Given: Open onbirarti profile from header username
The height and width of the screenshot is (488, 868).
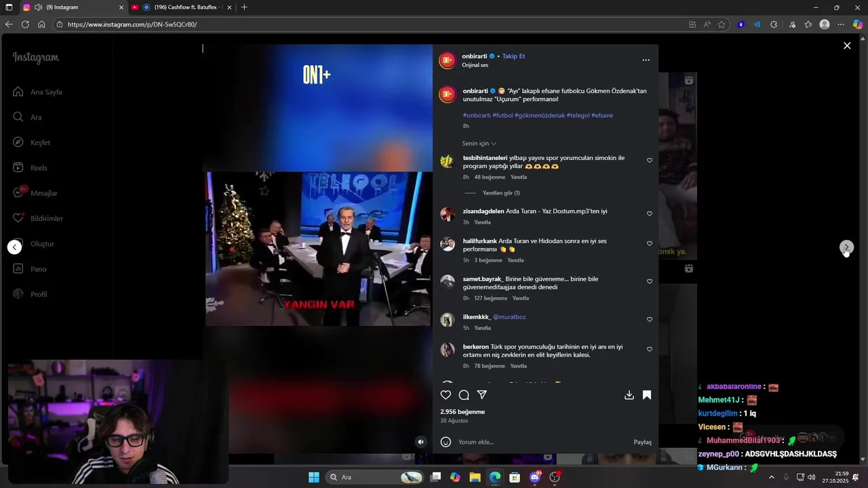Looking at the screenshot, I should (x=475, y=56).
